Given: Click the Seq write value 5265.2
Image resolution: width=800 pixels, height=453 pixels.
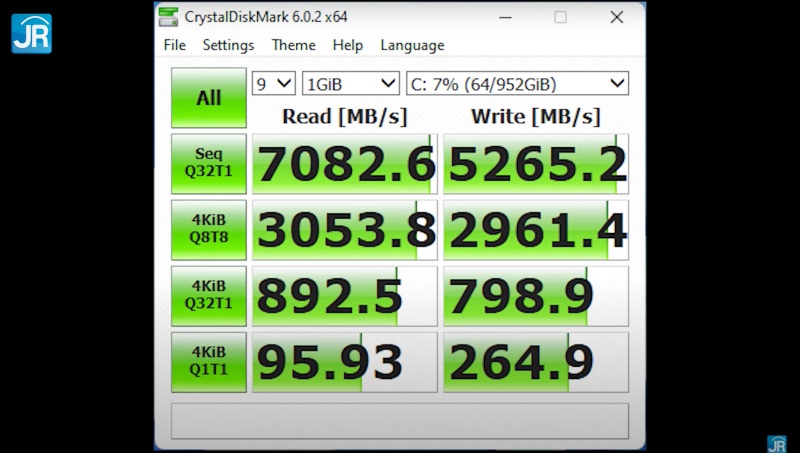Looking at the screenshot, I should click(x=536, y=164).
